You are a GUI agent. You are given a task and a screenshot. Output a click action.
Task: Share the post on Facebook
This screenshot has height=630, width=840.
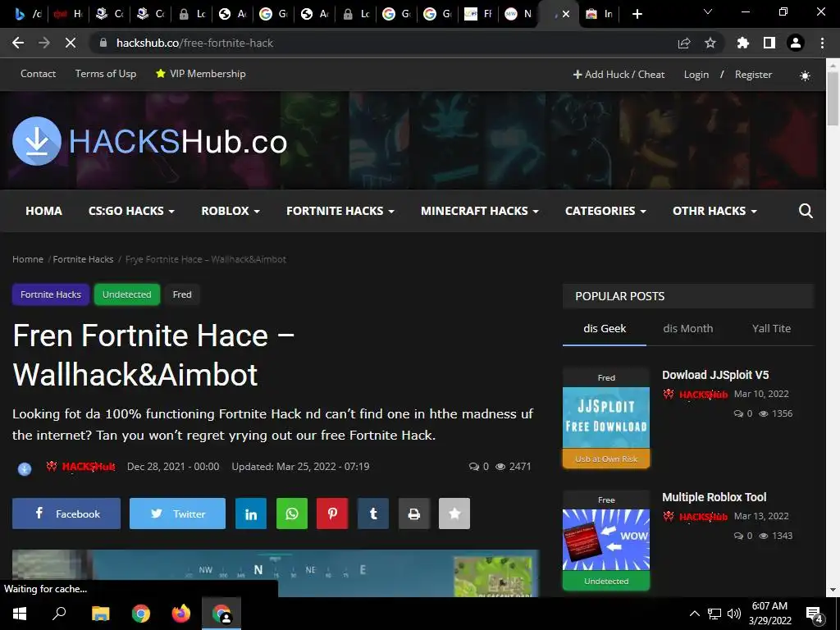[66, 514]
